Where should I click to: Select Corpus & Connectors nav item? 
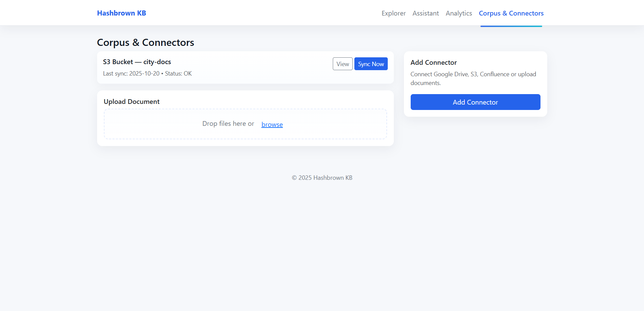[511, 13]
